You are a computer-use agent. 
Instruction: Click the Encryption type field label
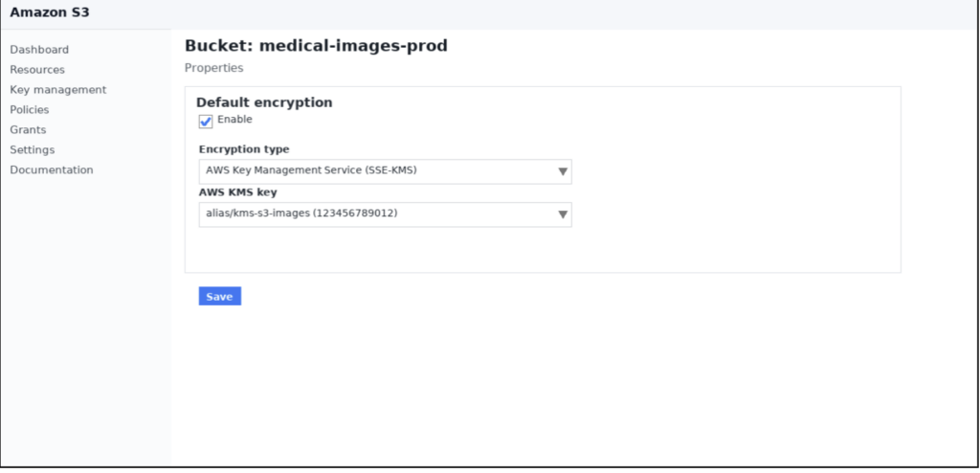pyautogui.click(x=244, y=149)
